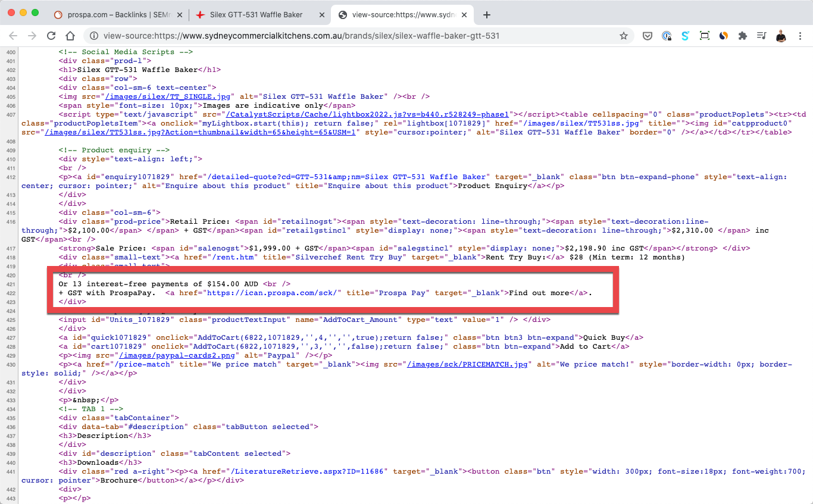Close the Silex GTT-531 Waffle Baker tab
Viewport: 813px width, 504px height.
point(321,14)
